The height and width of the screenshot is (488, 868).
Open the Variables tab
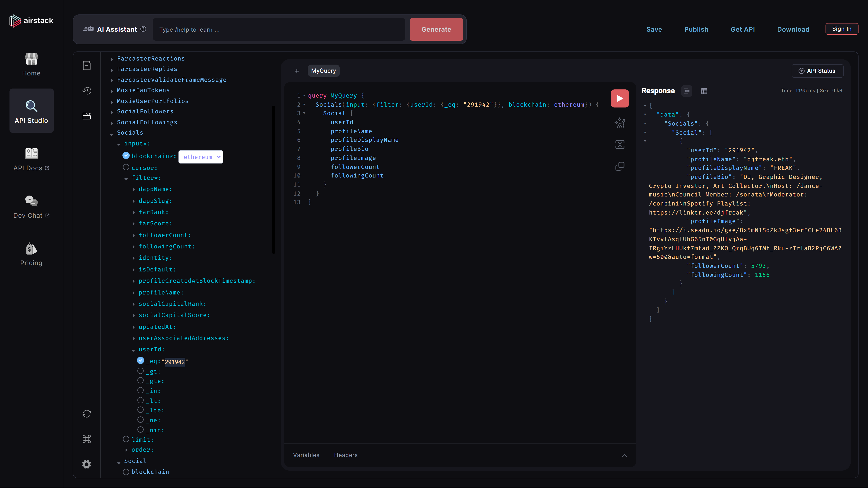click(306, 455)
